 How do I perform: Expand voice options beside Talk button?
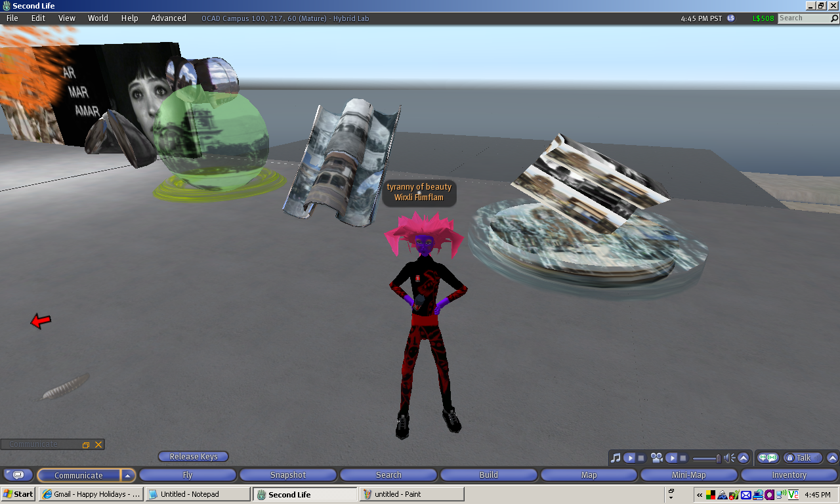click(832, 458)
